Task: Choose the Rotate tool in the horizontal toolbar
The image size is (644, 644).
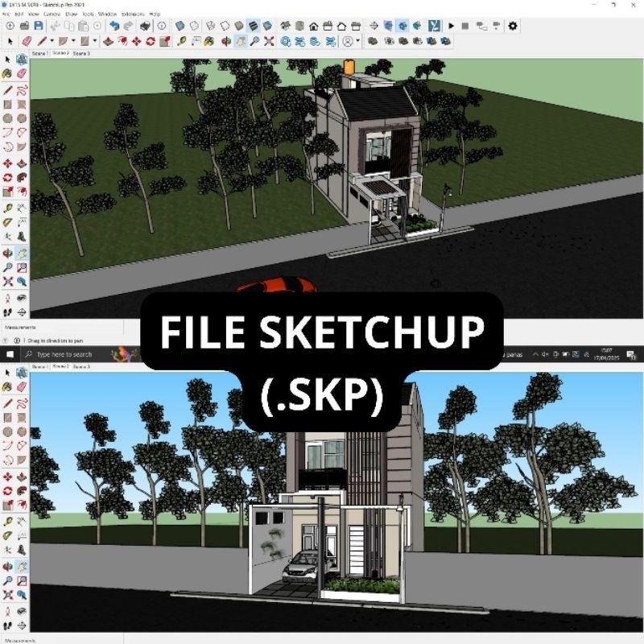Action: [x=151, y=41]
